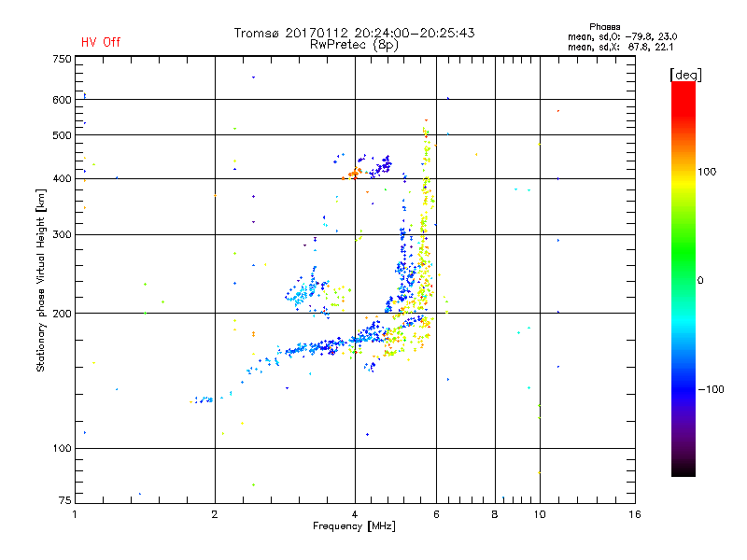This screenshot has height=560, width=747.
Task: Click the '16' frequency tick label
Action: pyautogui.click(x=635, y=514)
